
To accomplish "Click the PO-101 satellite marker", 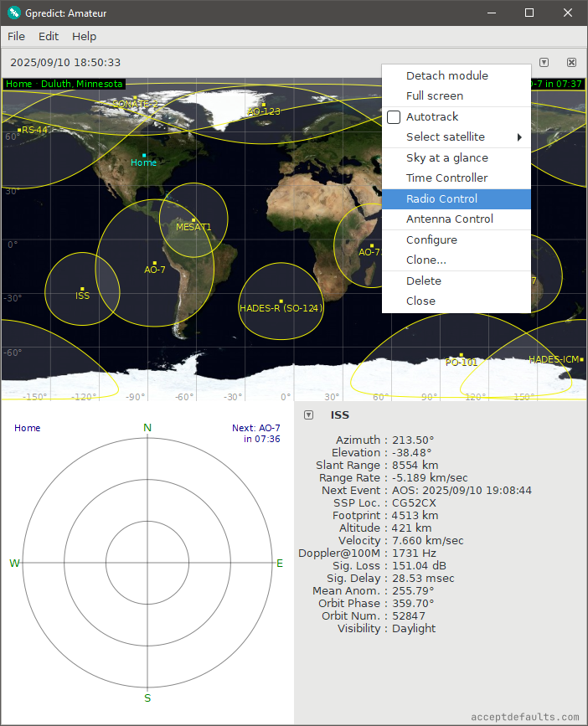I will click(461, 355).
